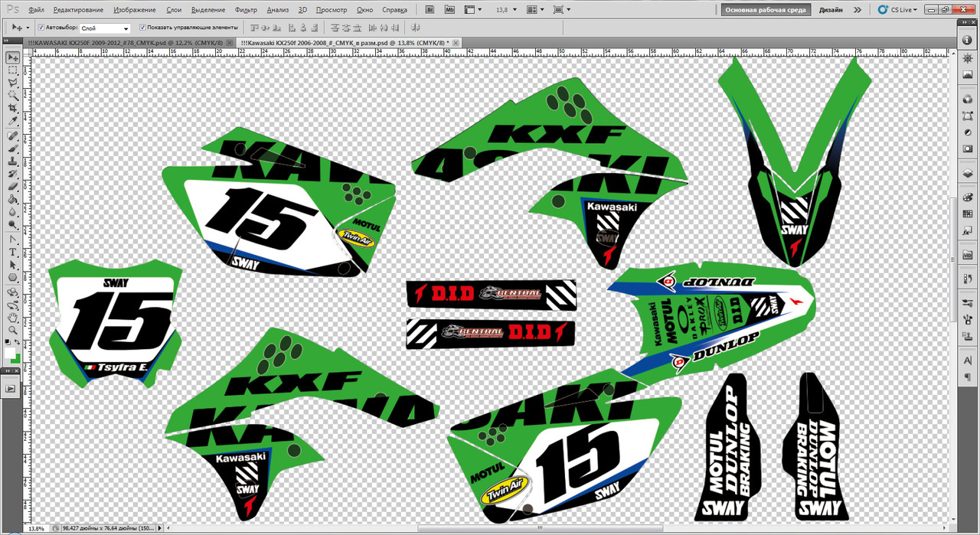The height and width of the screenshot is (535, 980).
Task: Select the Paint Bucket tool
Action: click(13, 198)
